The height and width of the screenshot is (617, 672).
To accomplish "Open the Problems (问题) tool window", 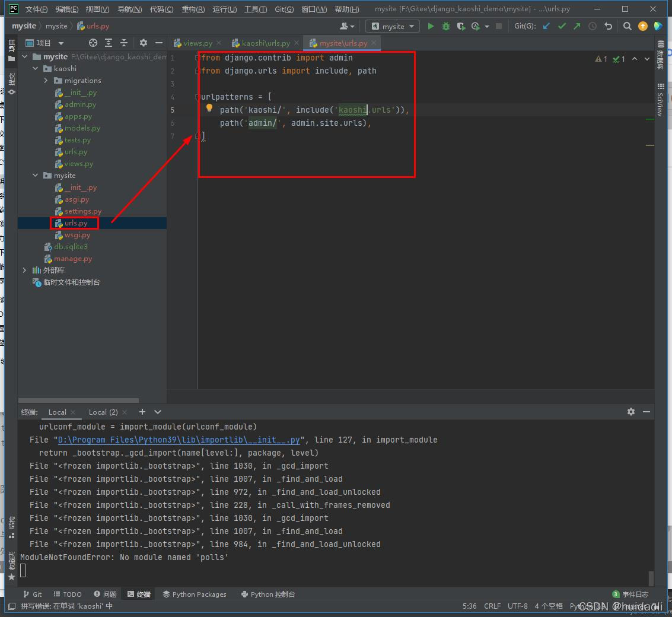I will point(106,594).
